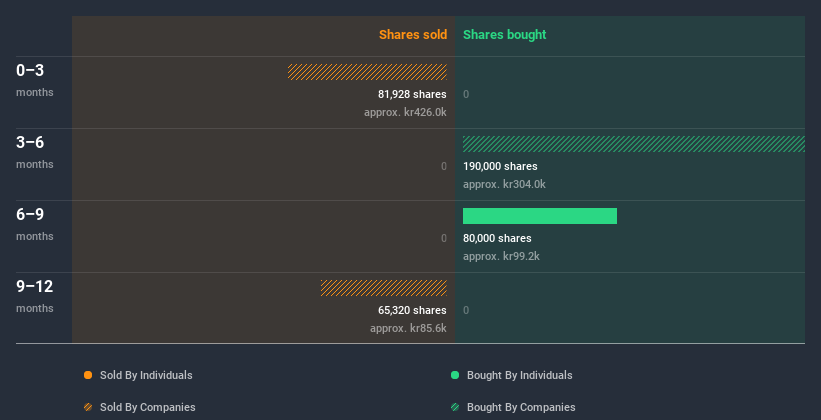Click the green Bought By Individuals legend dot
Viewport: 821px width, 420px height.
[x=455, y=375]
